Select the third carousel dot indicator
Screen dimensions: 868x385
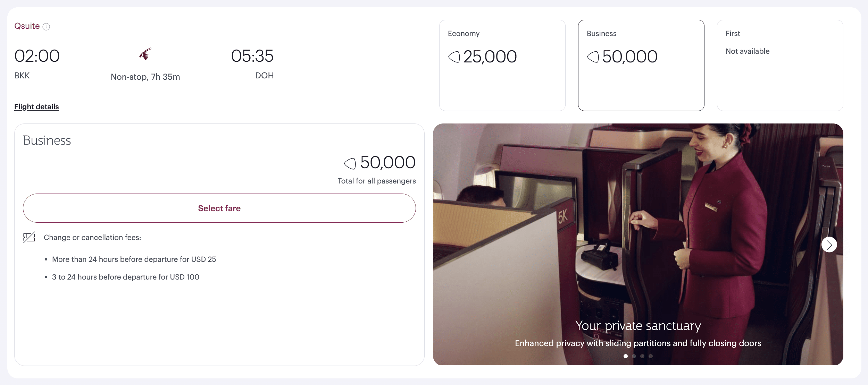pyautogui.click(x=642, y=356)
